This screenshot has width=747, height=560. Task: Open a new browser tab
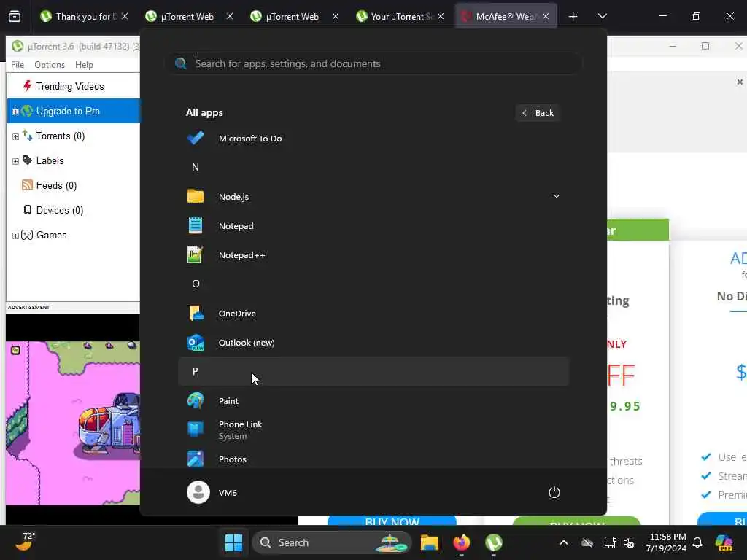[x=573, y=17]
